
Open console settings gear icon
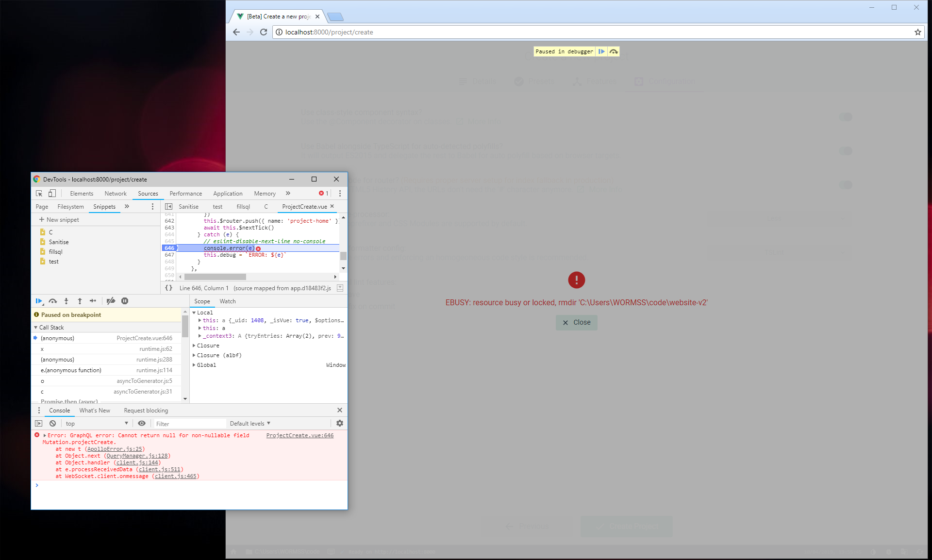tap(339, 423)
